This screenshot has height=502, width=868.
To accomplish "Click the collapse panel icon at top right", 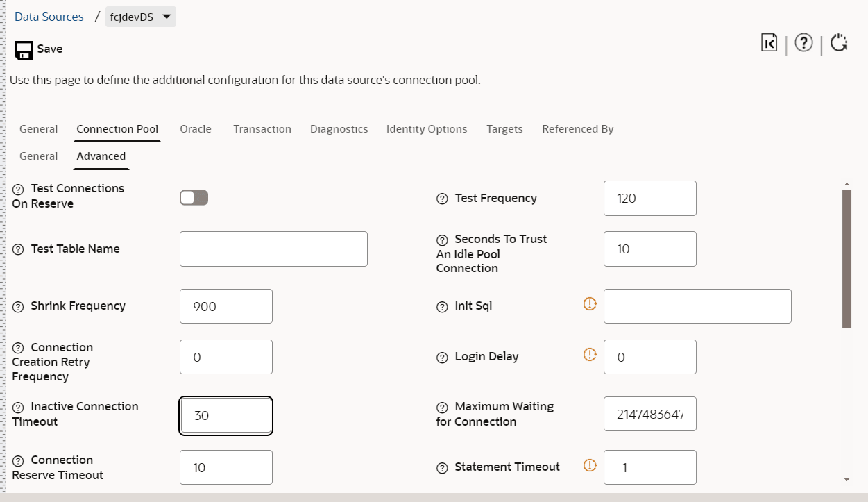I will (769, 43).
